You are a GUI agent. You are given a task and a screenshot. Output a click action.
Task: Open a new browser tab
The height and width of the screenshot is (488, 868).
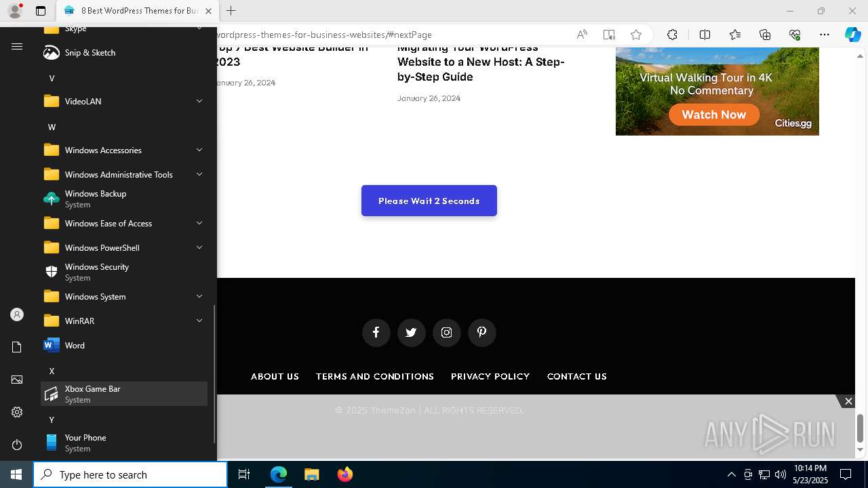coord(231,11)
